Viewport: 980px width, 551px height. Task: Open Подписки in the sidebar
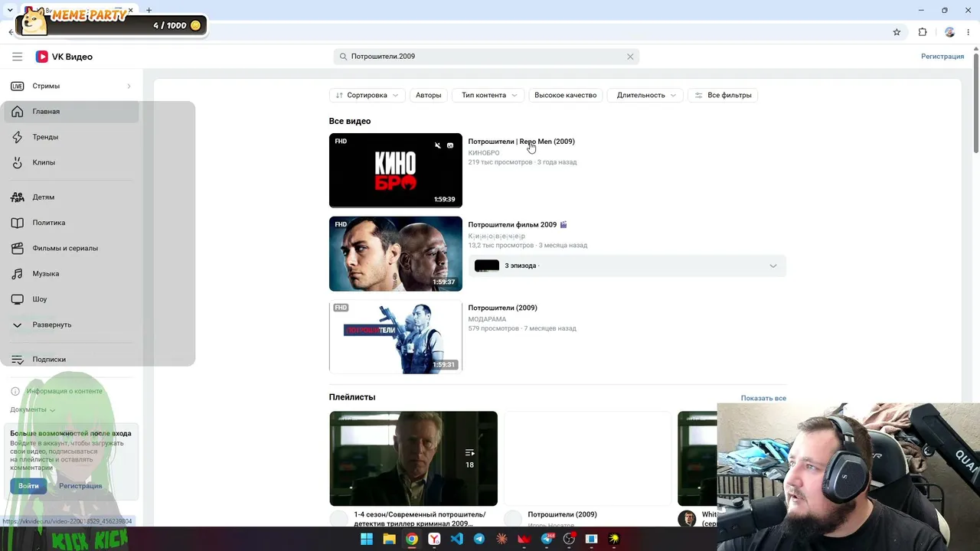[x=70, y=360]
